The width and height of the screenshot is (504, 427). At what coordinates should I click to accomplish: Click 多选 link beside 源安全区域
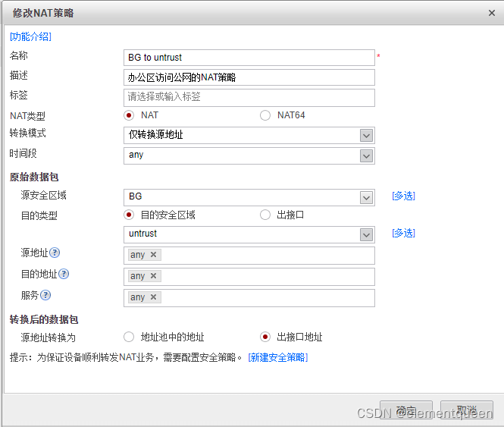click(x=403, y=196)
